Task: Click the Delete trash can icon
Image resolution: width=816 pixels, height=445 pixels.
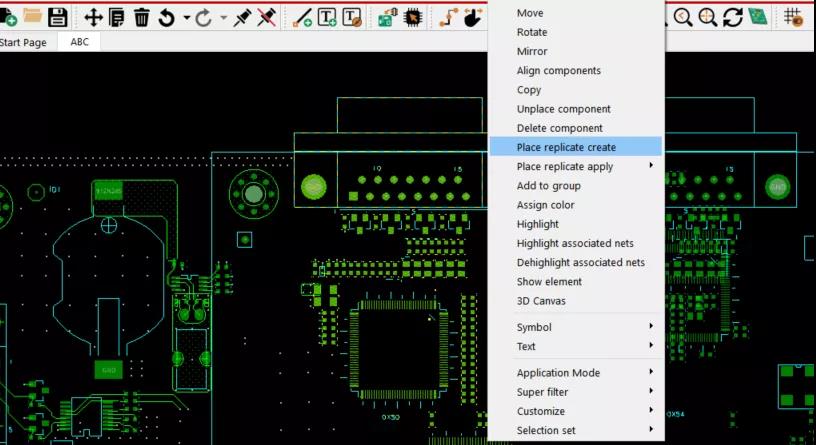Action: [x=142, y=18]
